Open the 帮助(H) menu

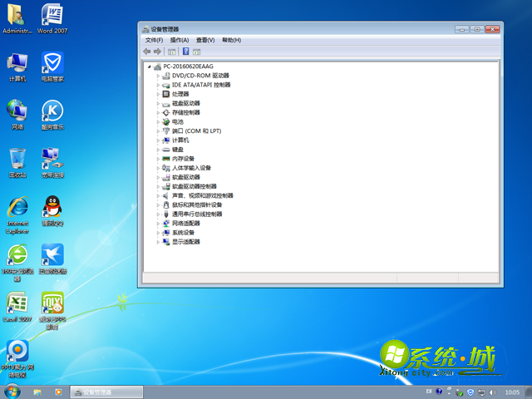(x=231, y=41)
